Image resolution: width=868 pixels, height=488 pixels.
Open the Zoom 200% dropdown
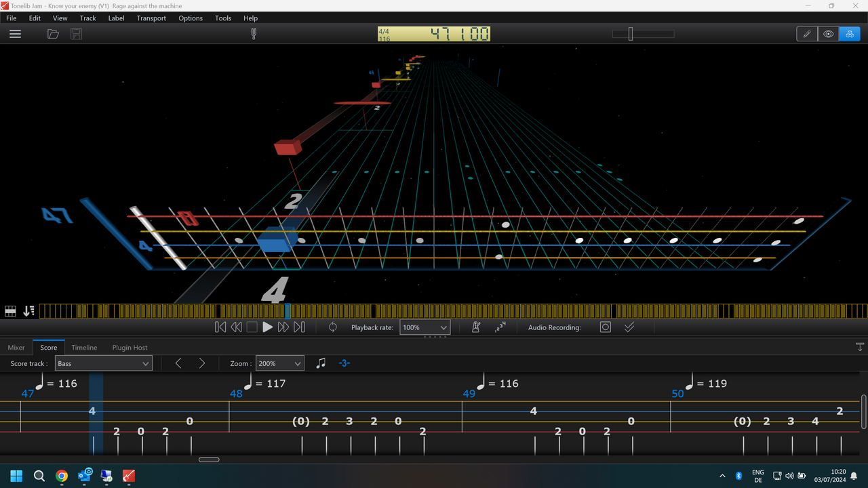pos(279,364)
